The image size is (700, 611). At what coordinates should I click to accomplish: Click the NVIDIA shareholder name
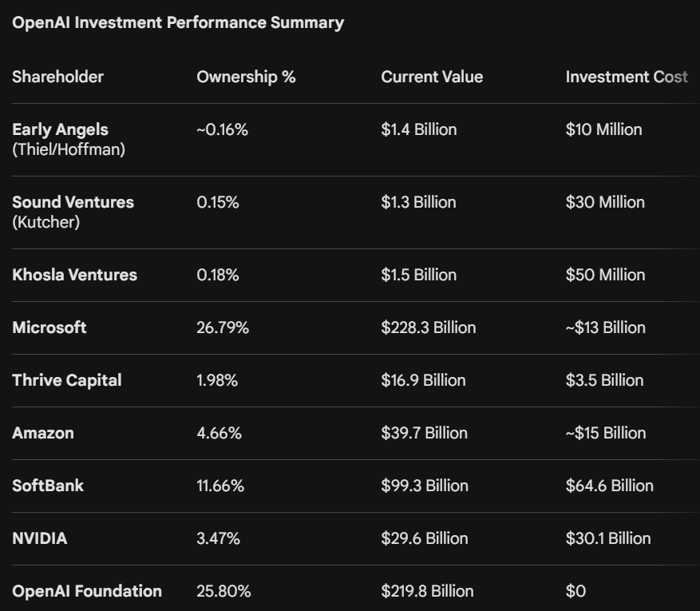click(x=40, y=538)
